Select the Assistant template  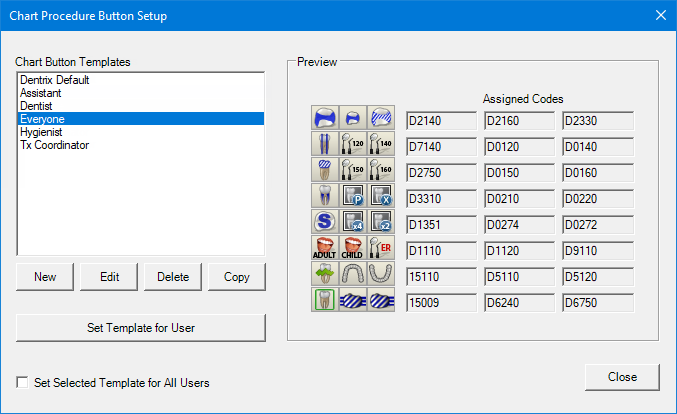click(141, 93)
